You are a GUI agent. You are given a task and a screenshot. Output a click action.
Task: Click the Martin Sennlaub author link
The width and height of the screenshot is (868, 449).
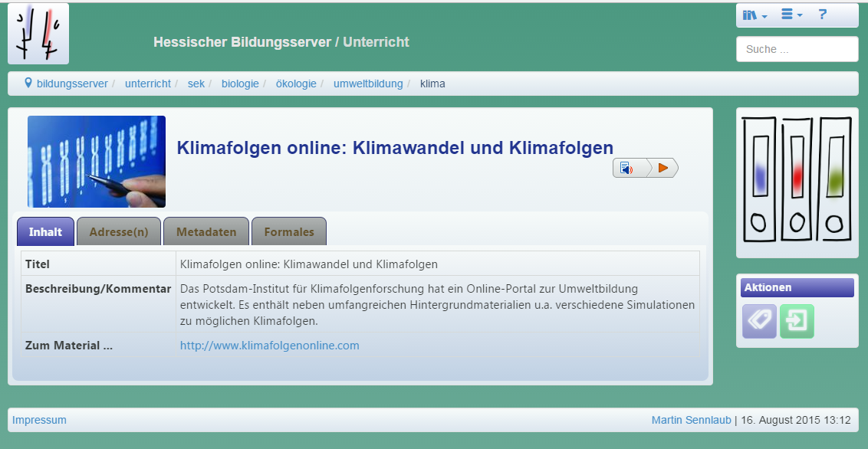coord(691,420)
